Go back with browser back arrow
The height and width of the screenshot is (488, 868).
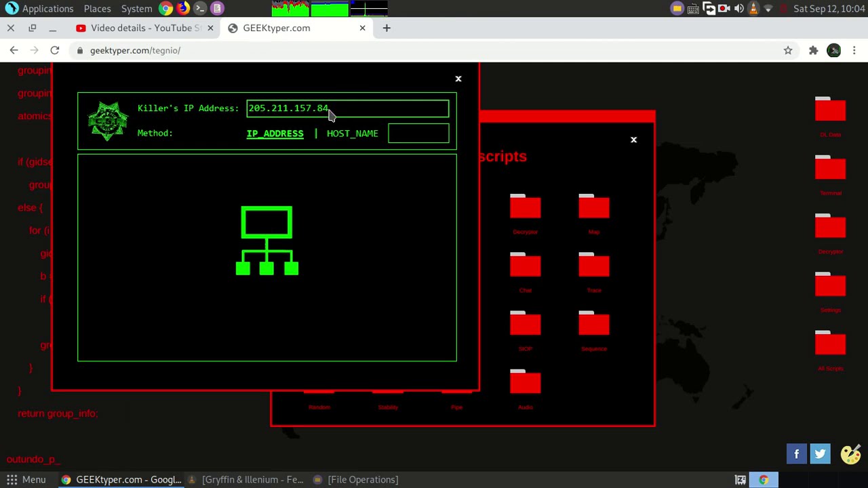coord(14,50)
